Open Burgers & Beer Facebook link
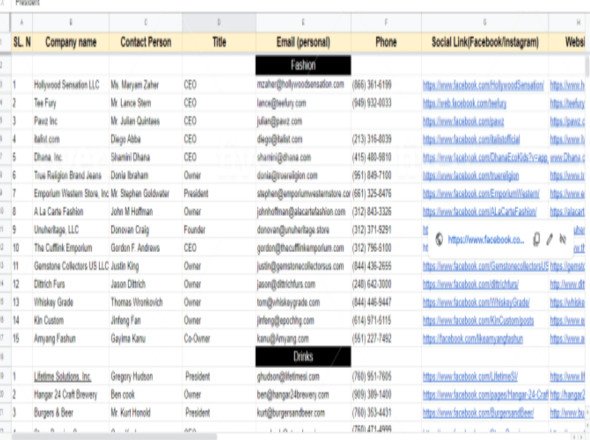This screenshot has height=440, width=590. pyautogui.click(x=478, y=413)
